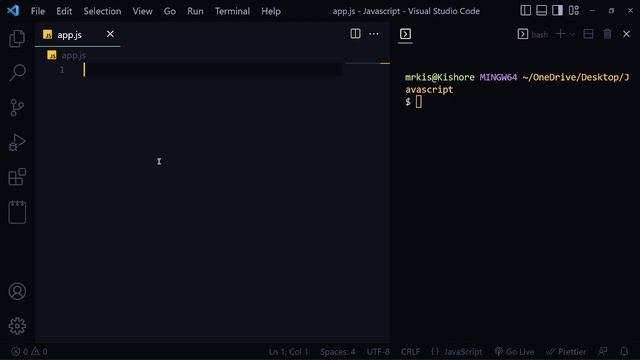
Task: Click line 1 in the editor
Action: click(212, 70)
